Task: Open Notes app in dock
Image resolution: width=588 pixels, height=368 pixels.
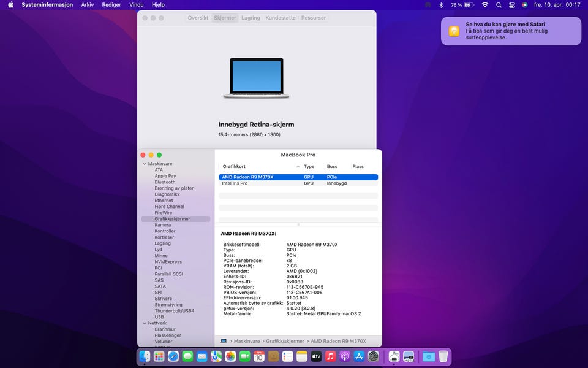Action: 302,356
